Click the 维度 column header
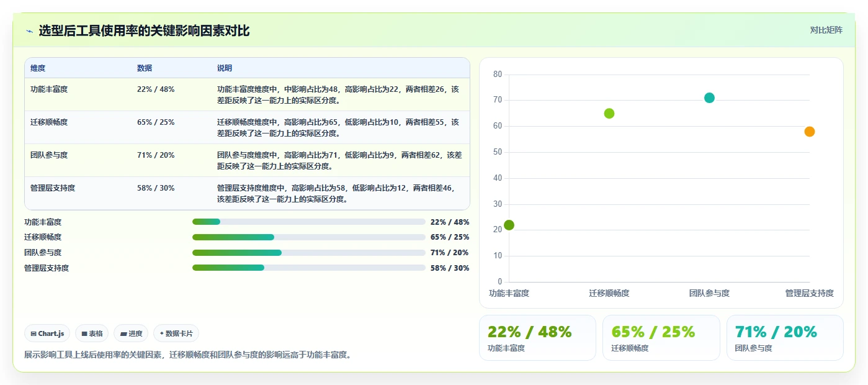This screenshot has width=868, height=385. [38, 68]
